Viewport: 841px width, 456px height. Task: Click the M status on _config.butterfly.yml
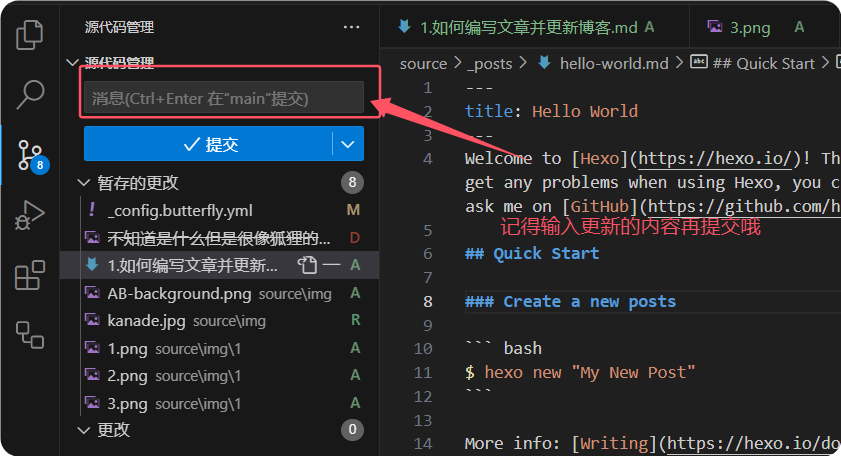click(x=353, y=210)
